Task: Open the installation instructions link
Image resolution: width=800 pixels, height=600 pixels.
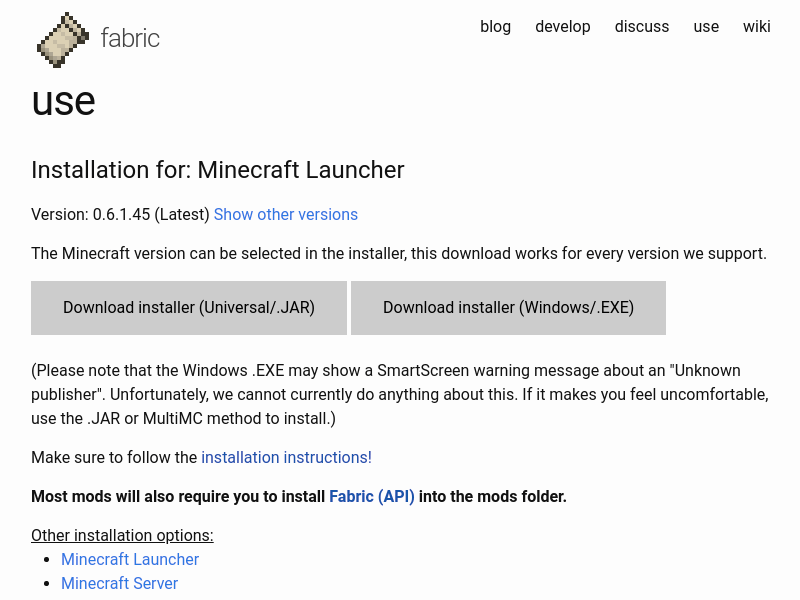Action: point(286,457)
